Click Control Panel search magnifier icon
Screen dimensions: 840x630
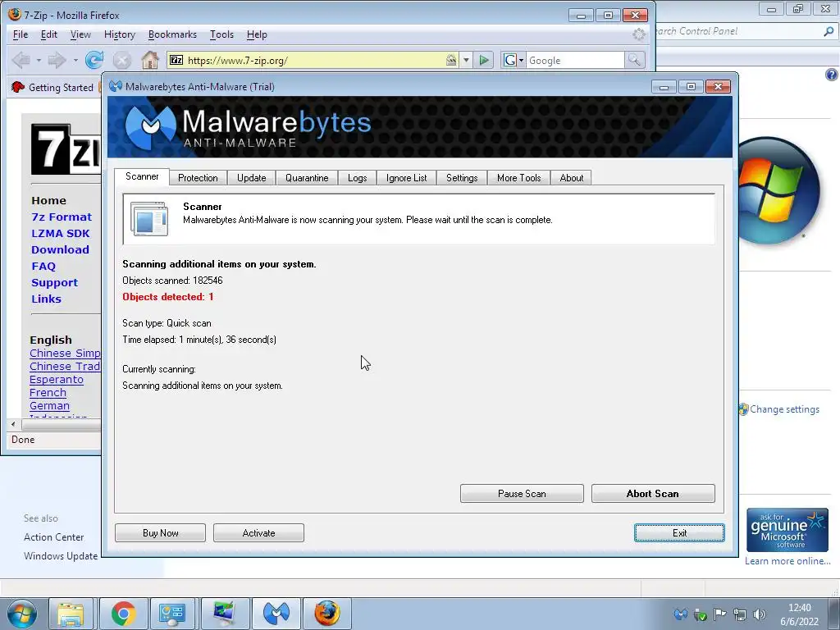tap(829, 32)
